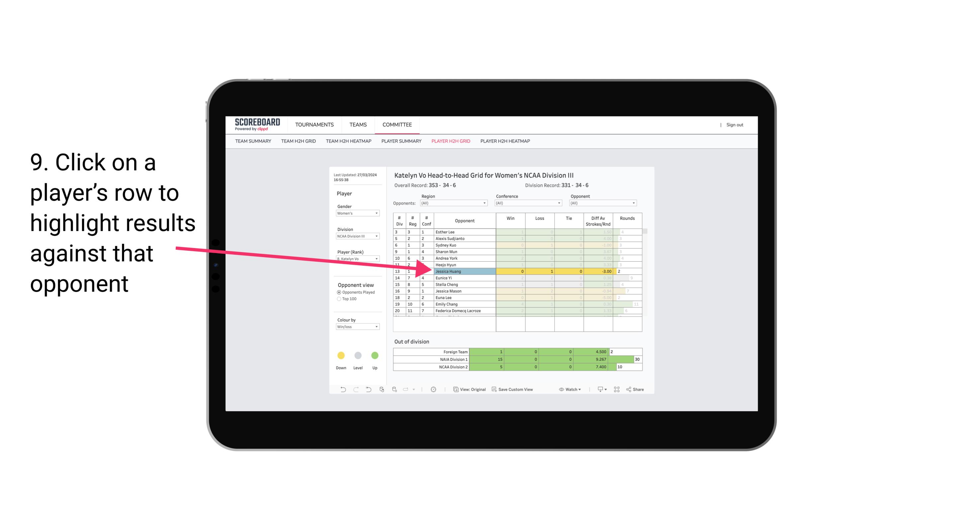
Task: Click Save Custom View button
Action: point(523,390)
